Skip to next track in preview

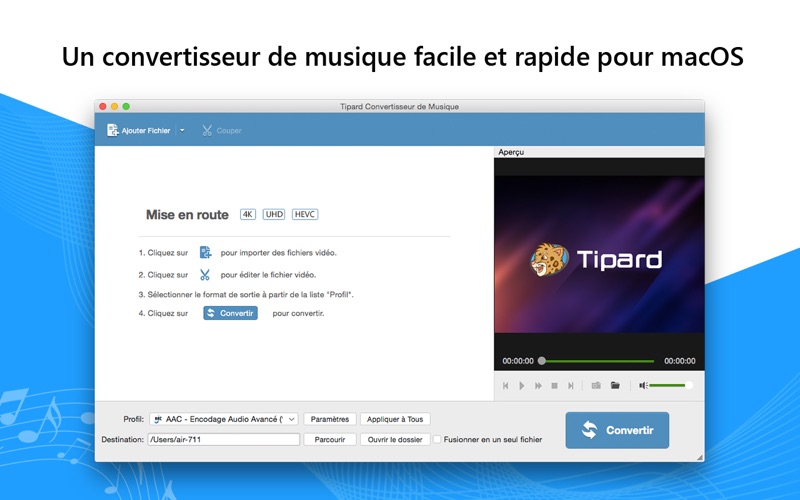[x=570, y=386]
